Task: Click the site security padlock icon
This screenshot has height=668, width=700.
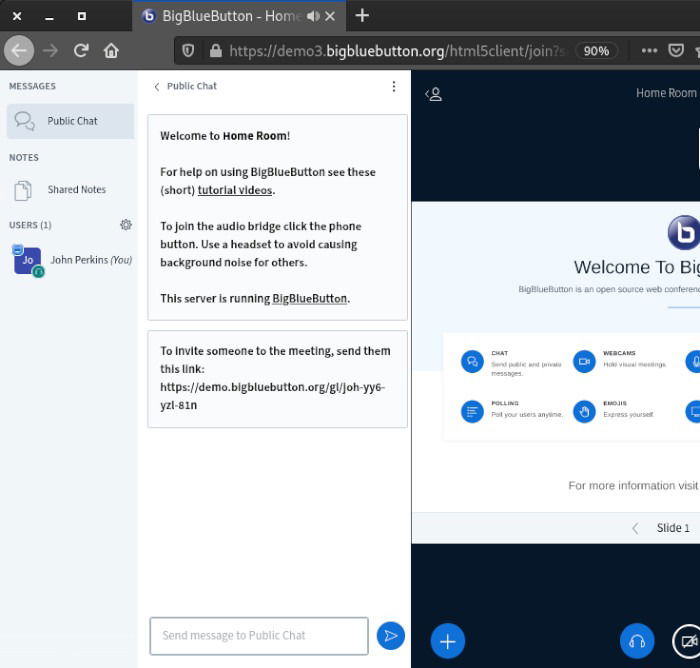Action: pyautogui.click(x=216, y=51)
